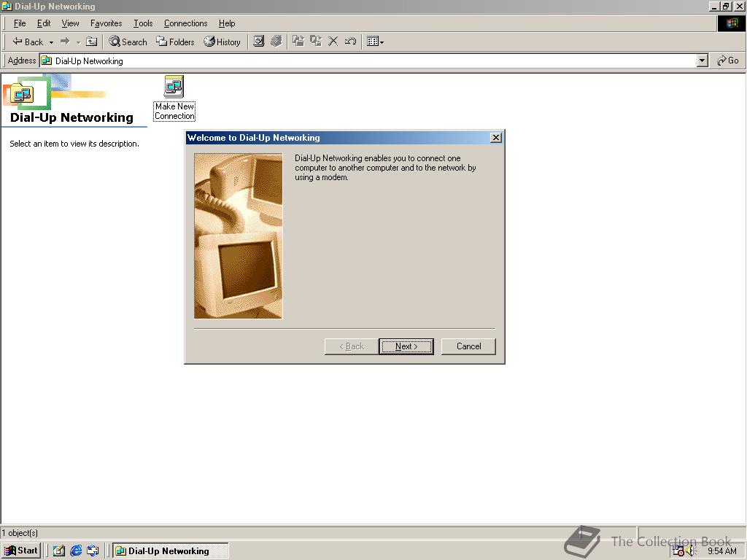This screenshot has width=747, height=560.
Task: Open the Help menu
Action: click(x=227, y=23)
